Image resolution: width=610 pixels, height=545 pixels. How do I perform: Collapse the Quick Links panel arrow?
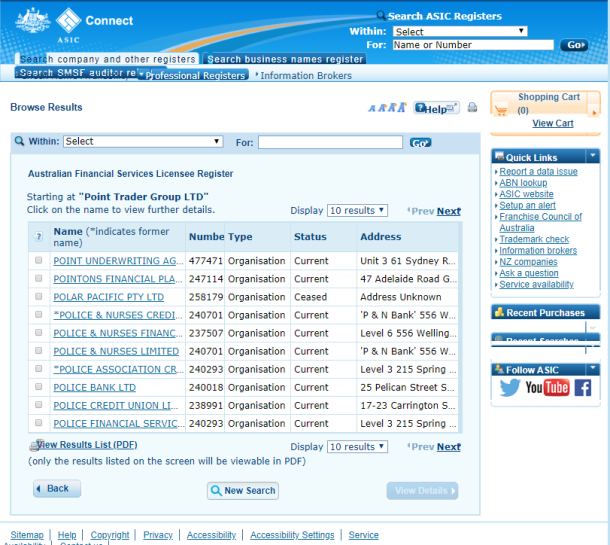593,156
